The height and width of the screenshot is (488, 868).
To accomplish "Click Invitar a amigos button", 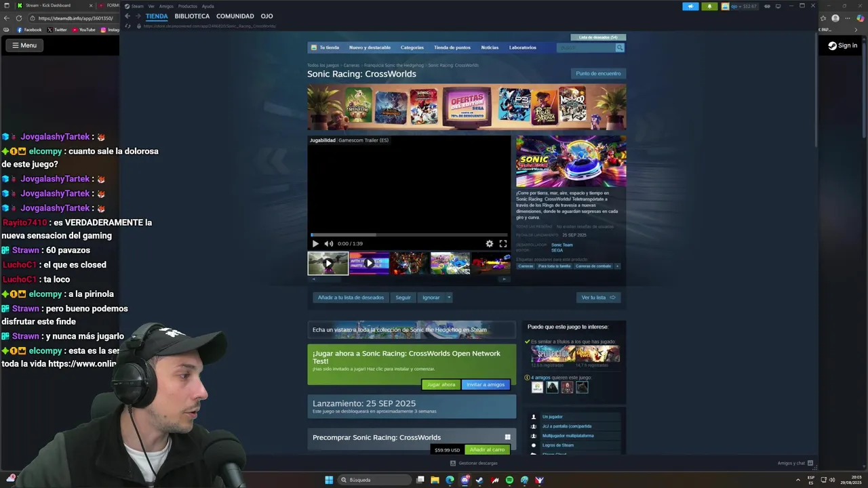I will point(486,384).
